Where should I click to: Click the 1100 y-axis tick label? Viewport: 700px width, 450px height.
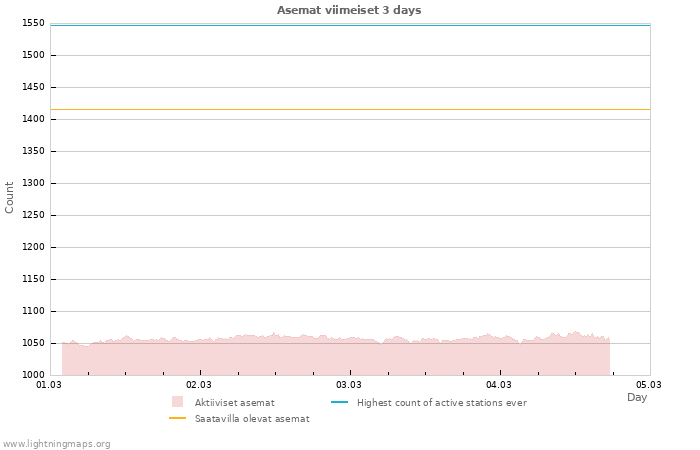(33, 311)
